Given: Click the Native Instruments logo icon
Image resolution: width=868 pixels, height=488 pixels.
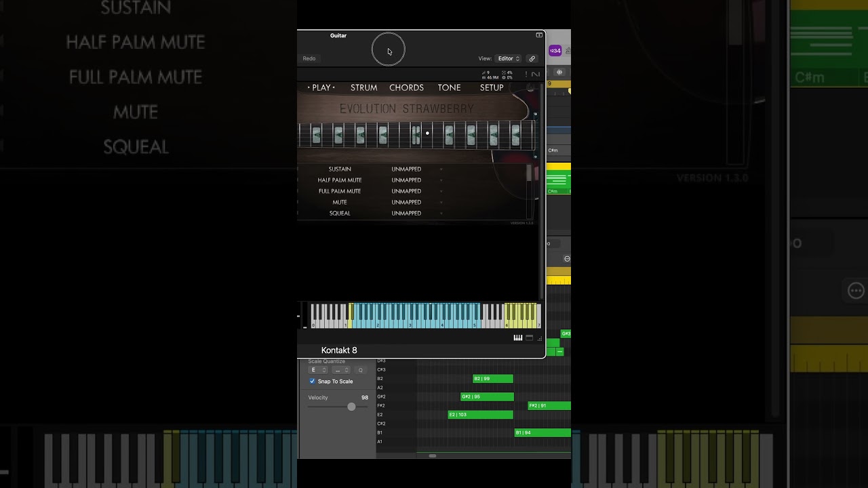Looking at the screenshot, I should pyautogui.click(x=536, y=74).
